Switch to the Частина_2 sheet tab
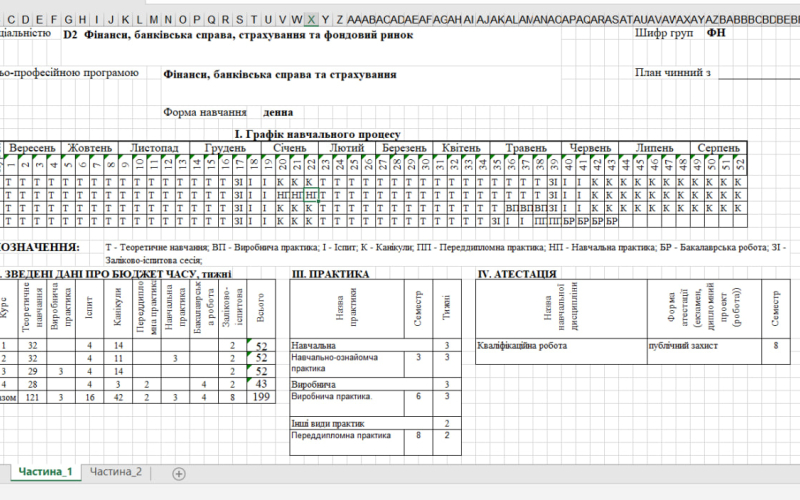 (x=116, y=472)
